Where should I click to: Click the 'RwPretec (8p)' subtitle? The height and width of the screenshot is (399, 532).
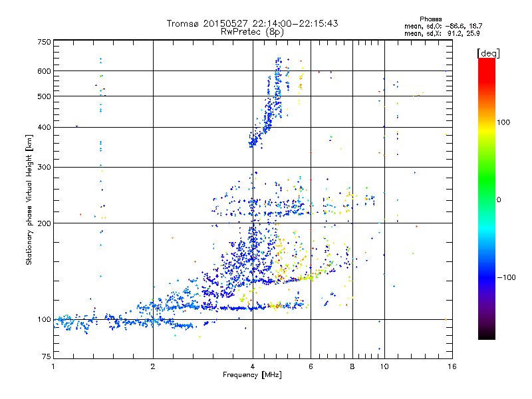252,32
